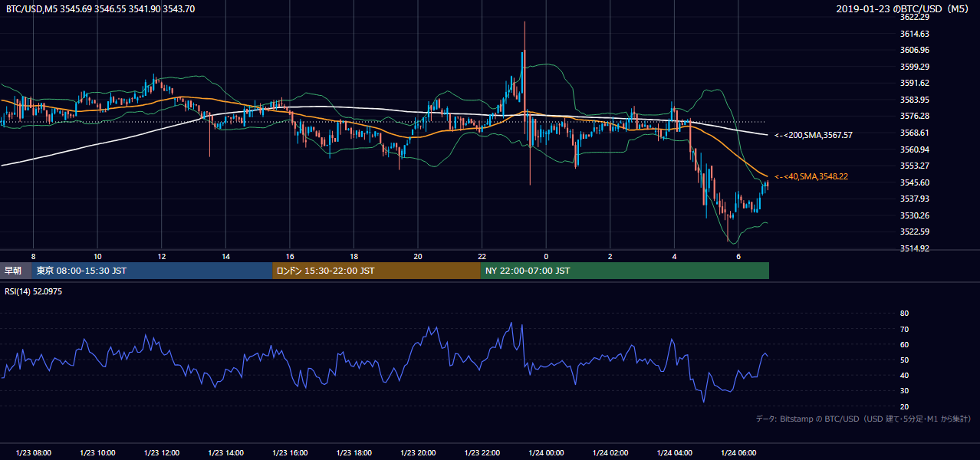The image size is (980, 460).
Task: Click RSI axis level 50
Action: 904,360
